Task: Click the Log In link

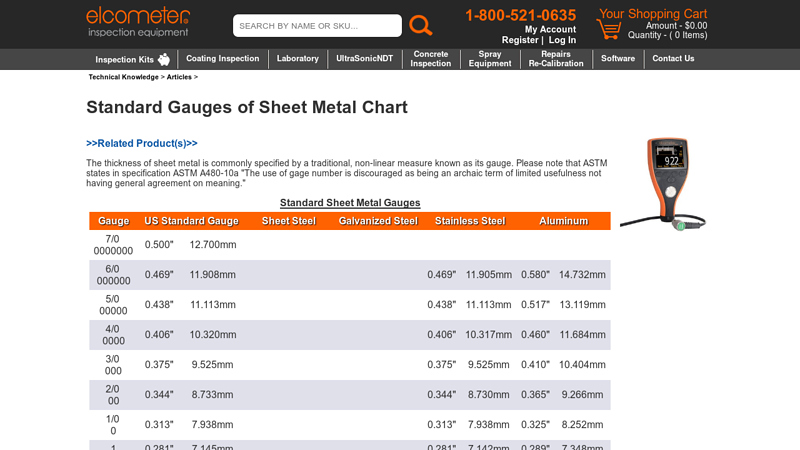Action: click(x=562, y=40)
